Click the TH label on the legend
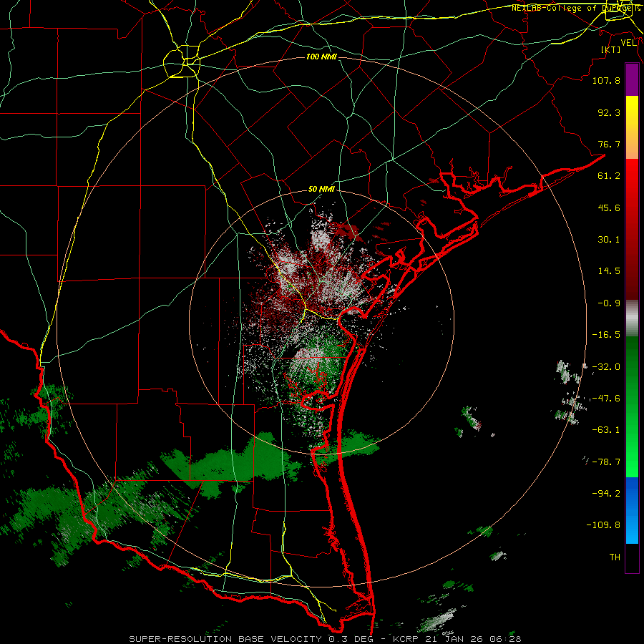644x644 pixels. [x=615, y=557]
